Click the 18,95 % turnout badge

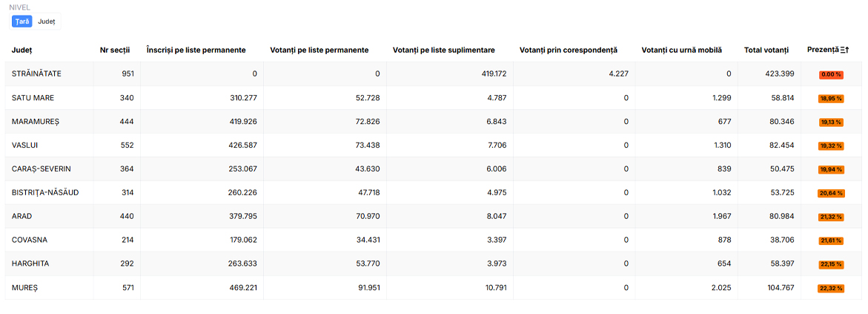(831, 99)
